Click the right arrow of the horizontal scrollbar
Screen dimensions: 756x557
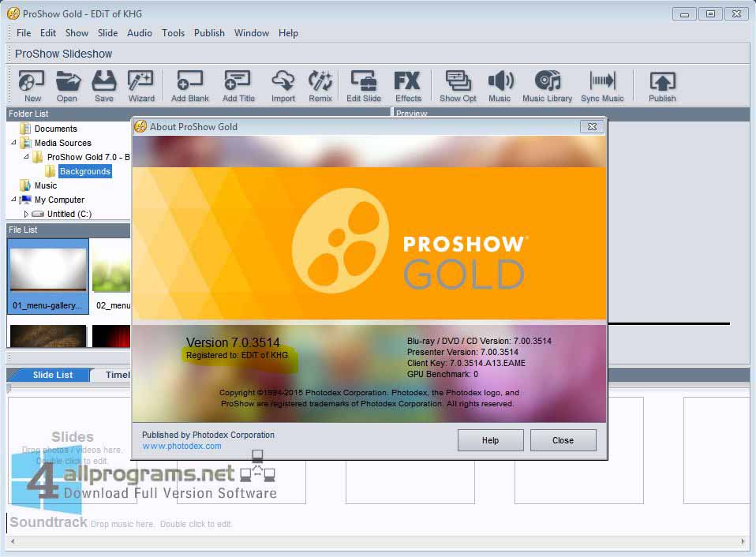(x=743, y=541)
